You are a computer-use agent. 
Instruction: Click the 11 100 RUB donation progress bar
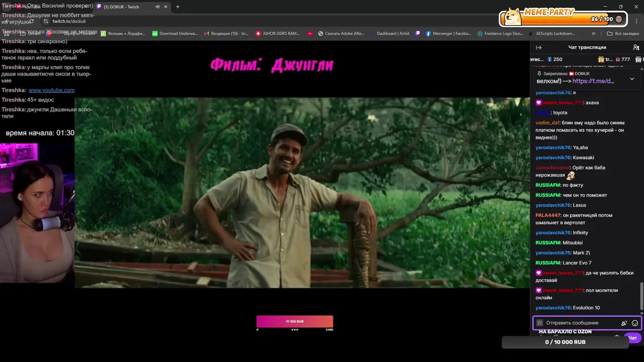click(x=295, y=322)
